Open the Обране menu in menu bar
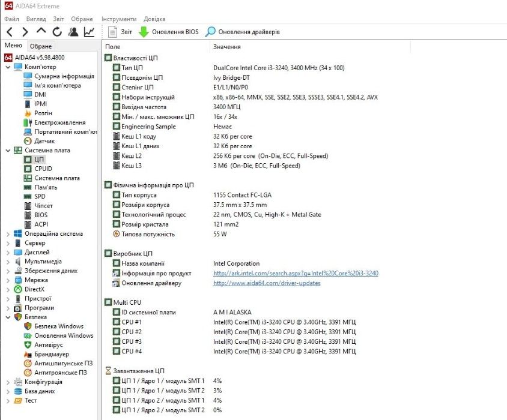 click(x=82, y=19)
